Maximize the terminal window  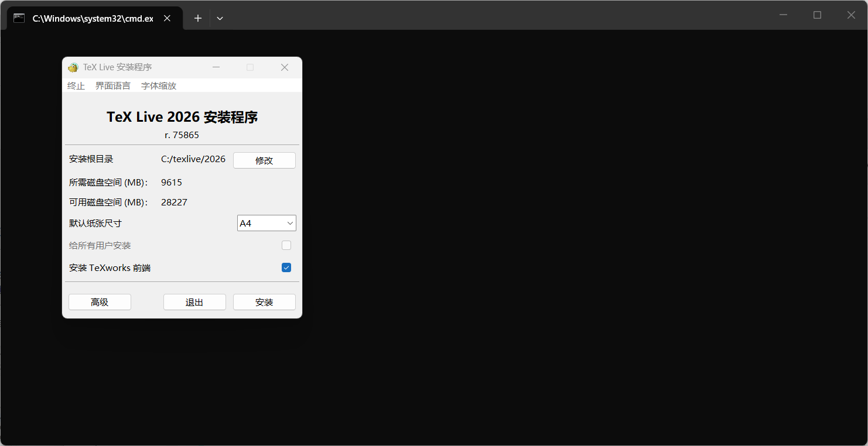coord(818,15)
